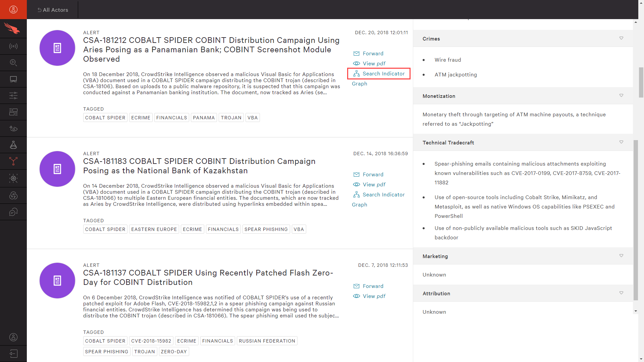Open the Investigate search sidebar icon
Viewport: 644px width, 362px height.
click(x=13, y=63)
